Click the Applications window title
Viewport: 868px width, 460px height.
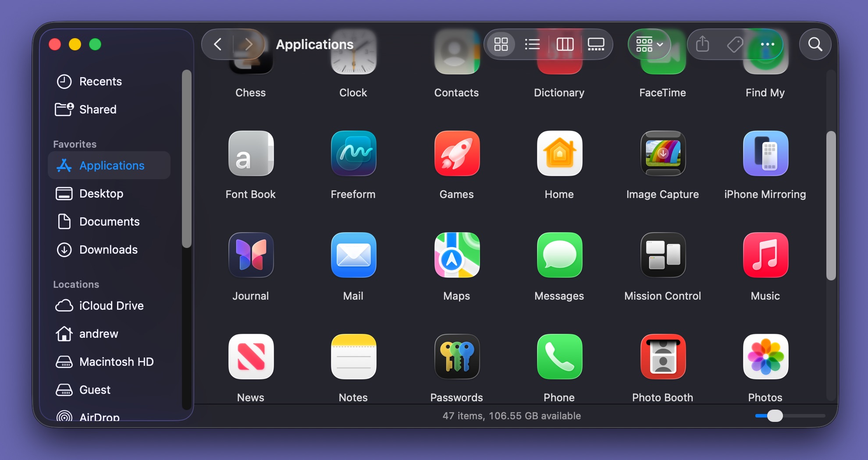(315, 44)
